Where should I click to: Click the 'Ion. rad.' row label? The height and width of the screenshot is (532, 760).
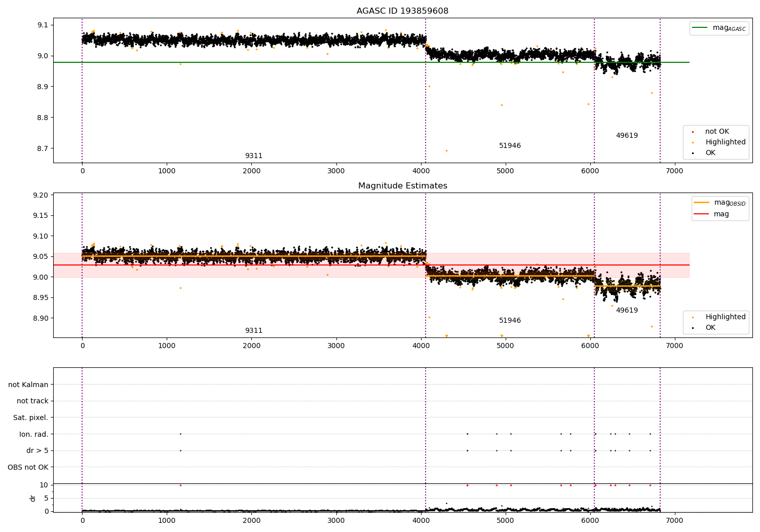(x=34, y=435)
